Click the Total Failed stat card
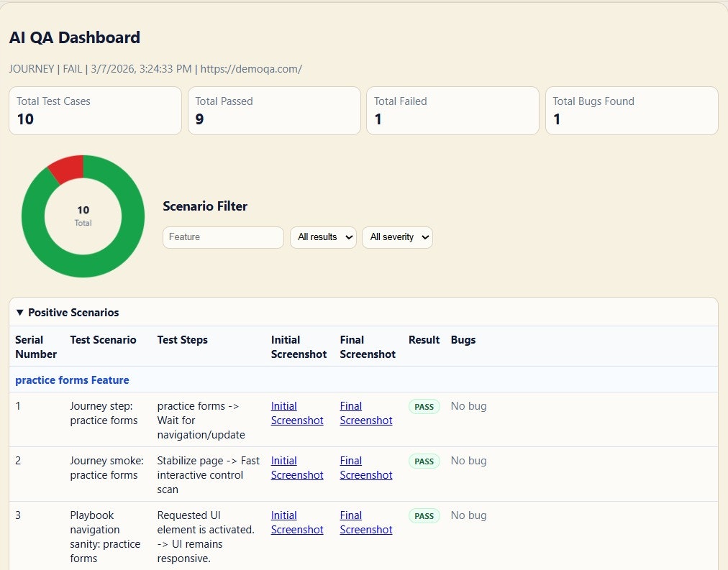This screenshot has width=728, height=570. coord(452,111)
